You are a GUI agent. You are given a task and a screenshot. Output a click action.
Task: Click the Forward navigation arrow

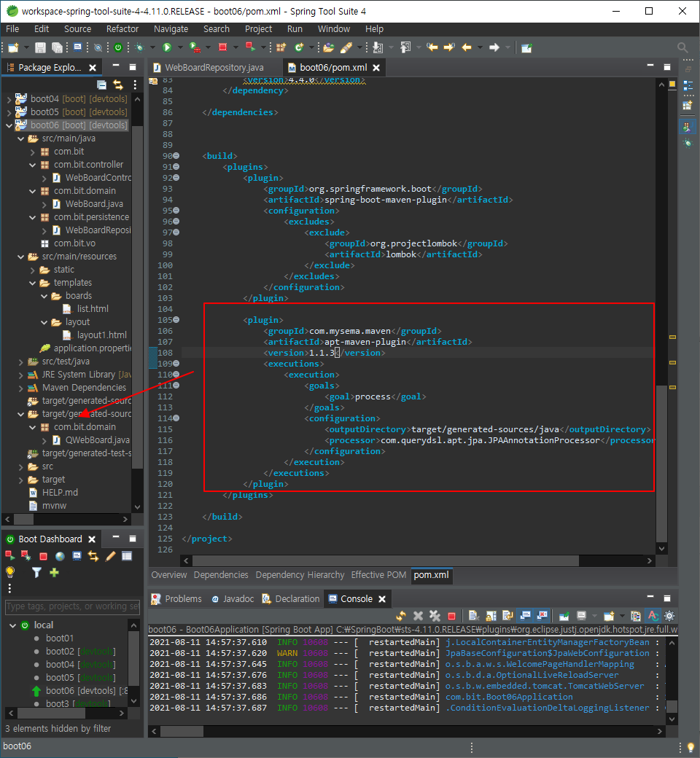point(494,47)
